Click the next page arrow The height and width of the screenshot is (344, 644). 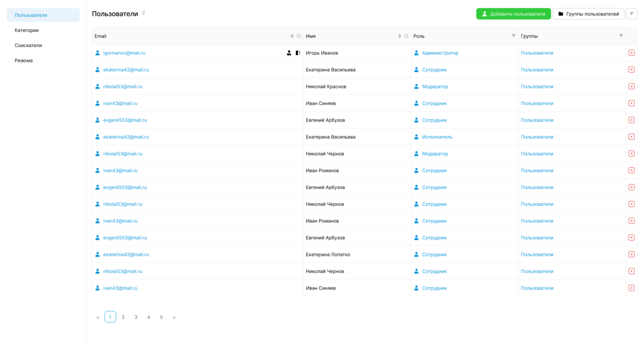point(174,317)
